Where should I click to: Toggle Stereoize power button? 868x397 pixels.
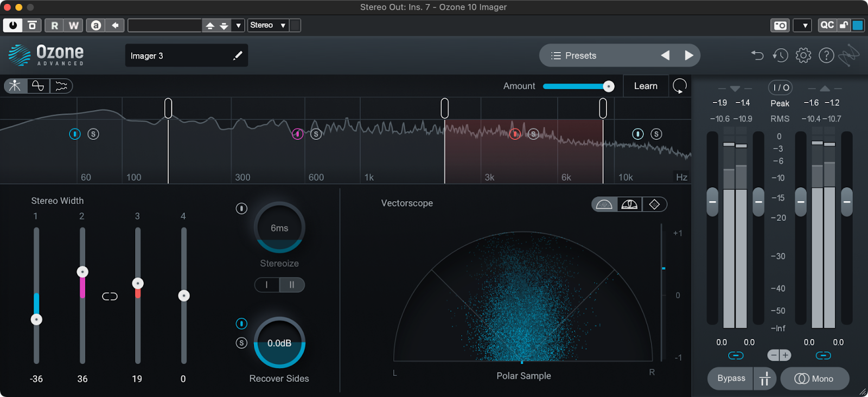[x=241, y=209]
